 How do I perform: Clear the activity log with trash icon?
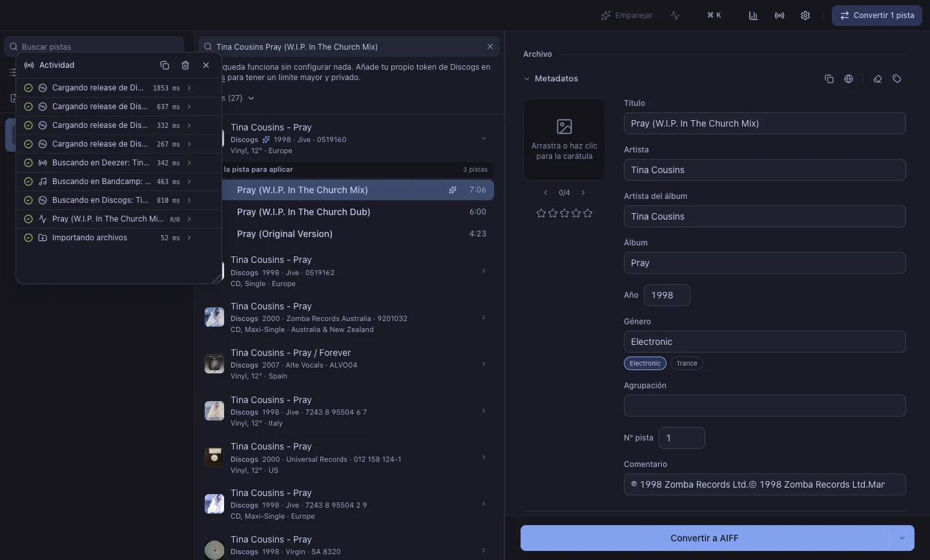185,65
